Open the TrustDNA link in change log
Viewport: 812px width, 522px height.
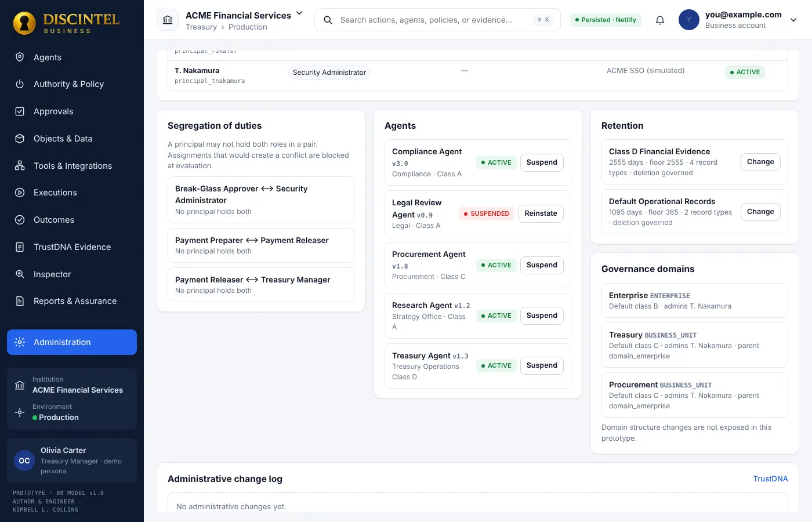[770, 478]
